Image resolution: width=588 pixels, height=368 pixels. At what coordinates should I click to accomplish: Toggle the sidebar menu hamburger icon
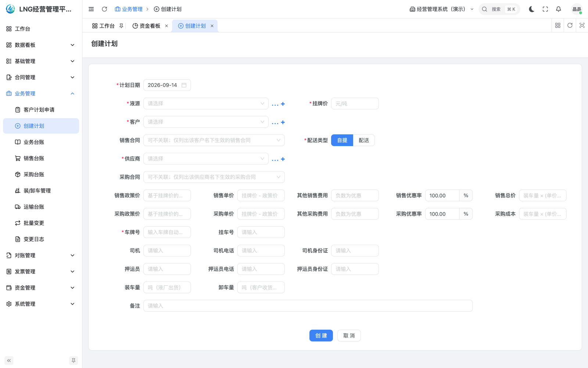click(x=91, y=9)
